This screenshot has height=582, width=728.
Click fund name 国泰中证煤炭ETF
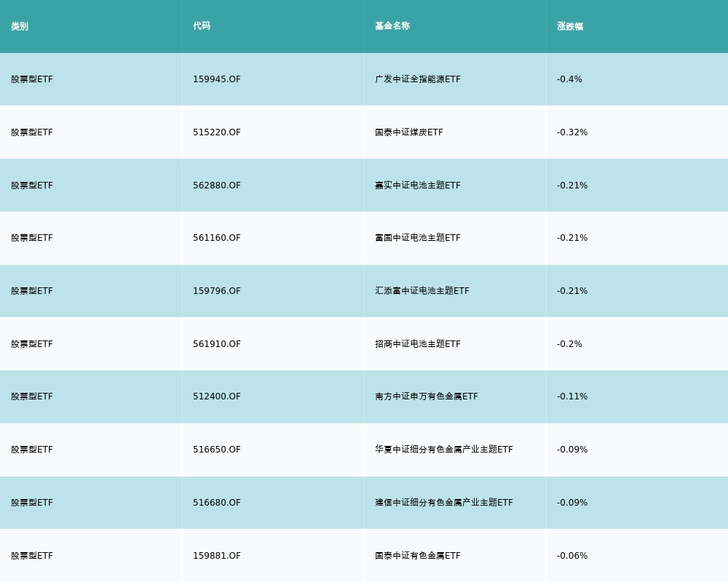409,132
